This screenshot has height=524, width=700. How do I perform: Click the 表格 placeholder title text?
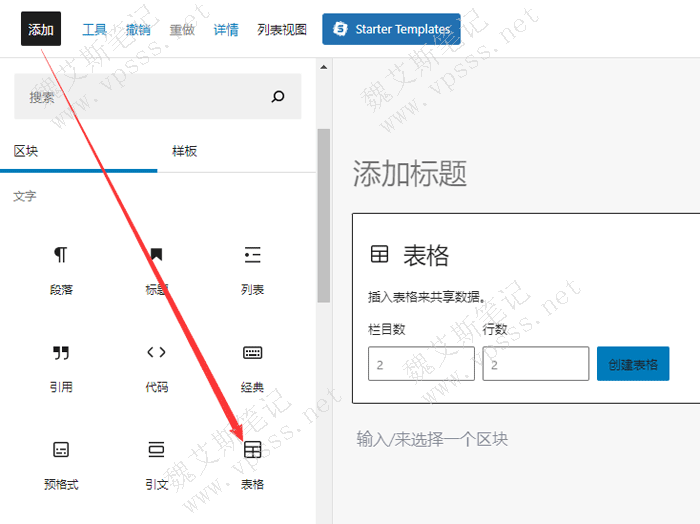pos(426,255)
